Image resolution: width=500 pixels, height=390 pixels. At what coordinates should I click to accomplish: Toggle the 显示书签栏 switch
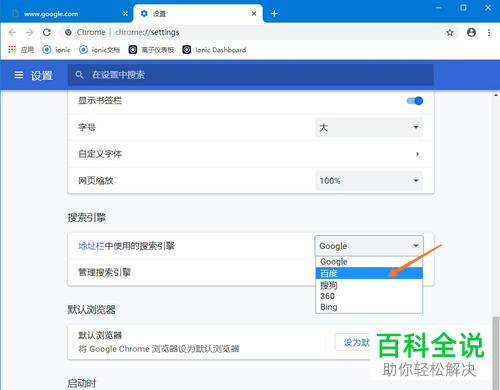point(415,101)
